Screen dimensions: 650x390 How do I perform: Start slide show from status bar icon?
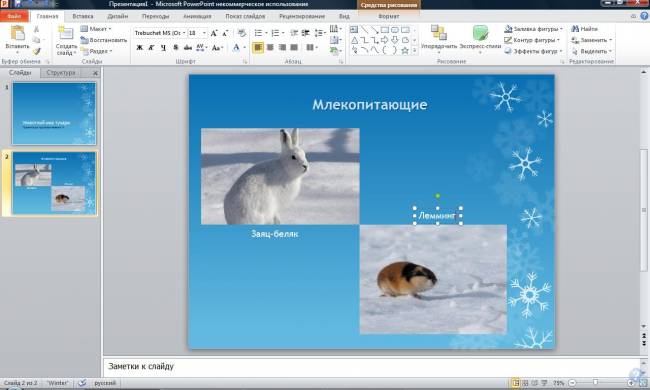544,383
